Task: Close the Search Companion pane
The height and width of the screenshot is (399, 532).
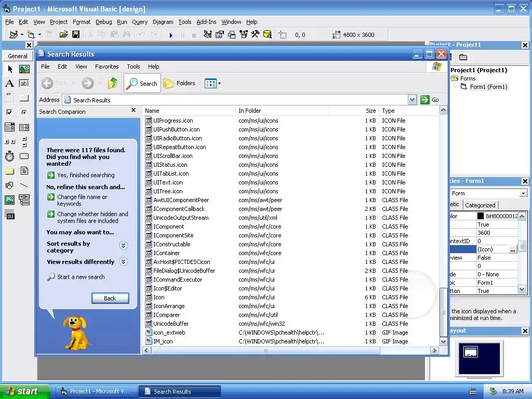Action: (x=134, y=110)
